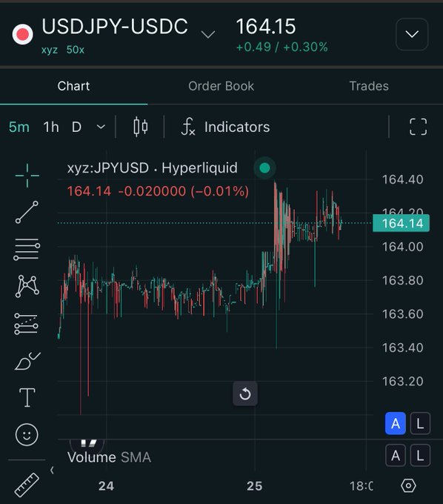Collapse the drawing toolbar arrow
Viewport: 443px width, 504px height.
coord(52,470)
